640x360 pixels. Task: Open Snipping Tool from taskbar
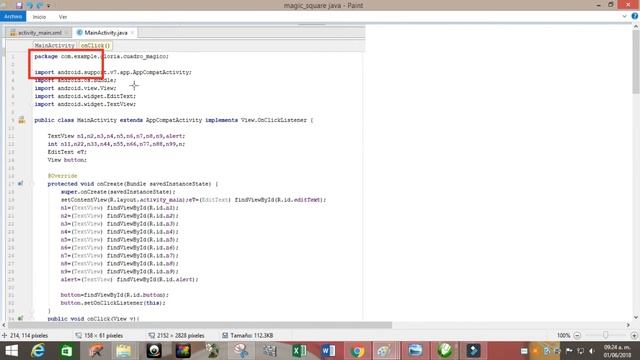click(x=241, y=351)
